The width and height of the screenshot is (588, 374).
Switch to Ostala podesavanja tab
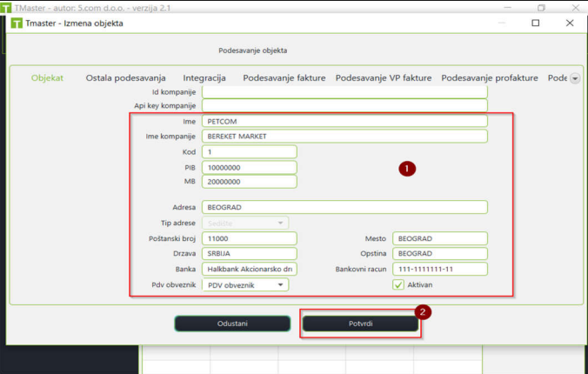[125, 78]
